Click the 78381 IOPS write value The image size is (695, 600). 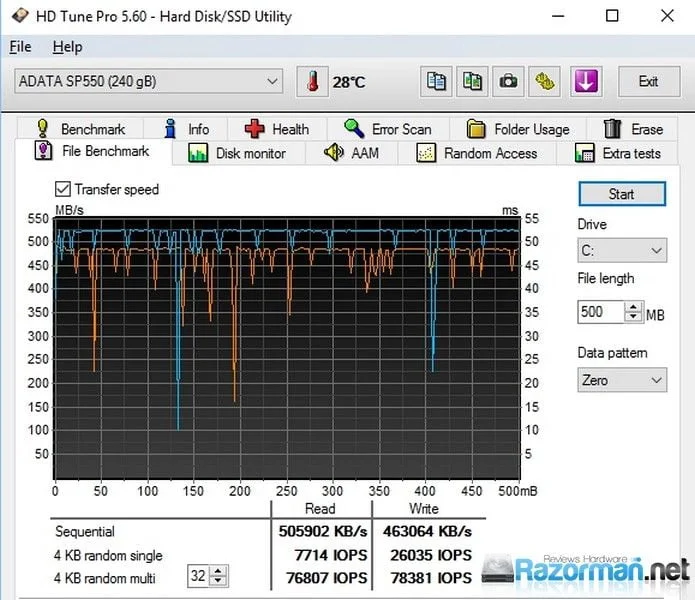431,578
